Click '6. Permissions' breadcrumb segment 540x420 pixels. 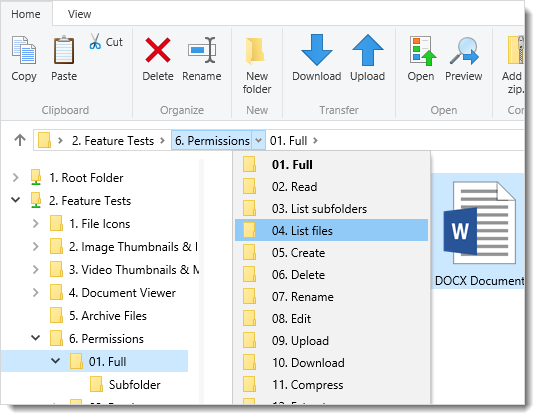coord(212,140)
